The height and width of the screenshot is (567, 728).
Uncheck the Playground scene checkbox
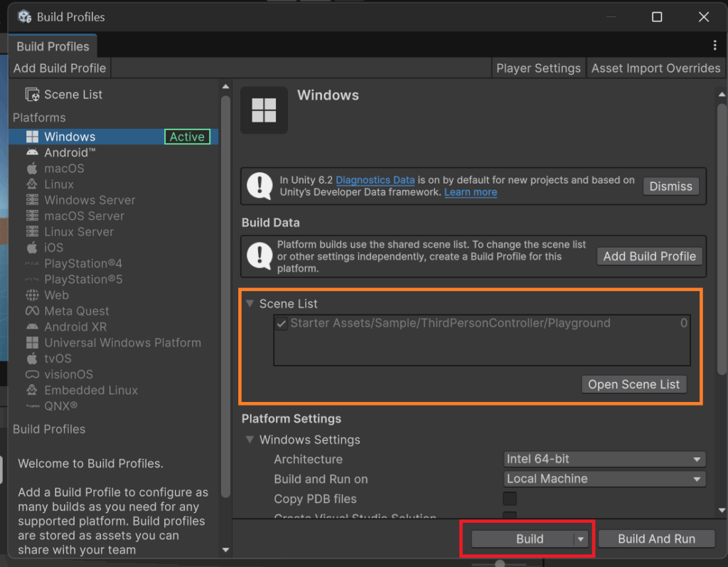[282, 324]
